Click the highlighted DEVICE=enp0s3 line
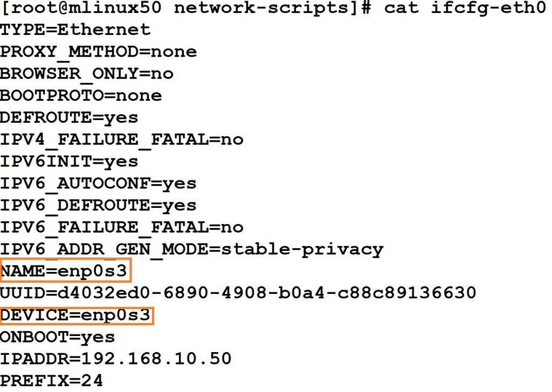The height and width of the screenshot is (392, 552). (x=77, y=316)
